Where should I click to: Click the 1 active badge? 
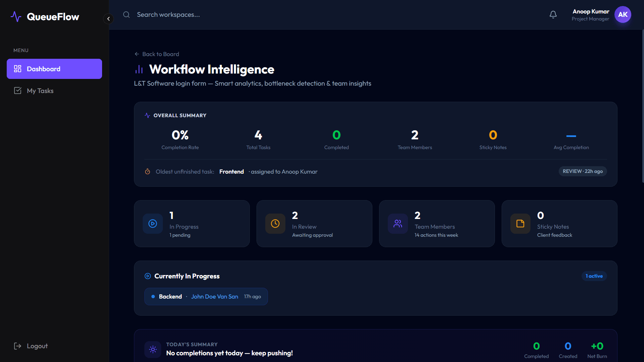594,276
